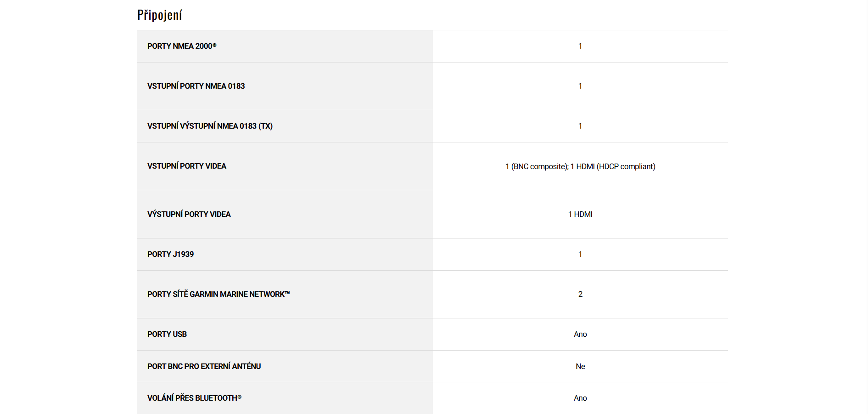Select the Ano value for PORTY USB

(x=580, y=334)
